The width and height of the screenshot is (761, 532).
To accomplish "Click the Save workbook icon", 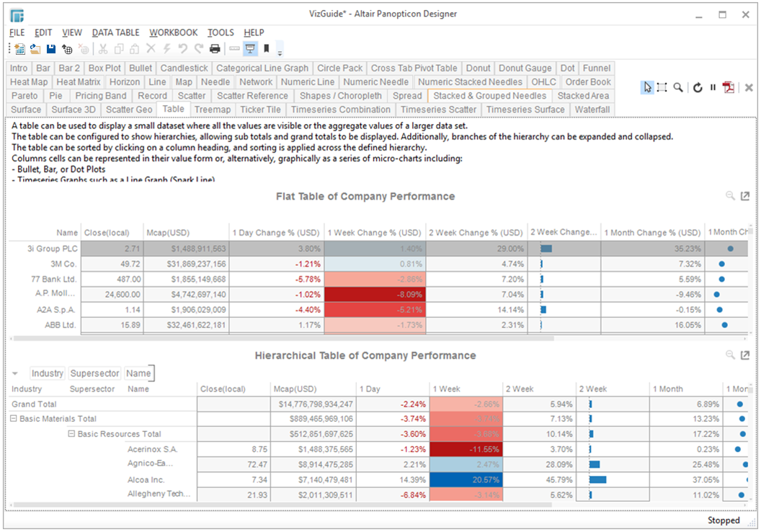I will [x=51, y=49].
